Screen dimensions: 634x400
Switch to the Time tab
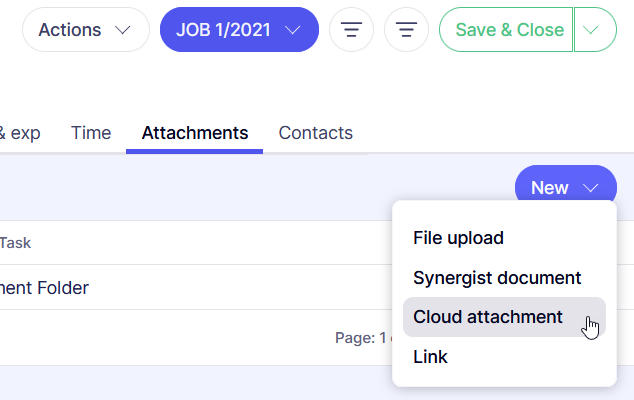(x=91, y=133)
